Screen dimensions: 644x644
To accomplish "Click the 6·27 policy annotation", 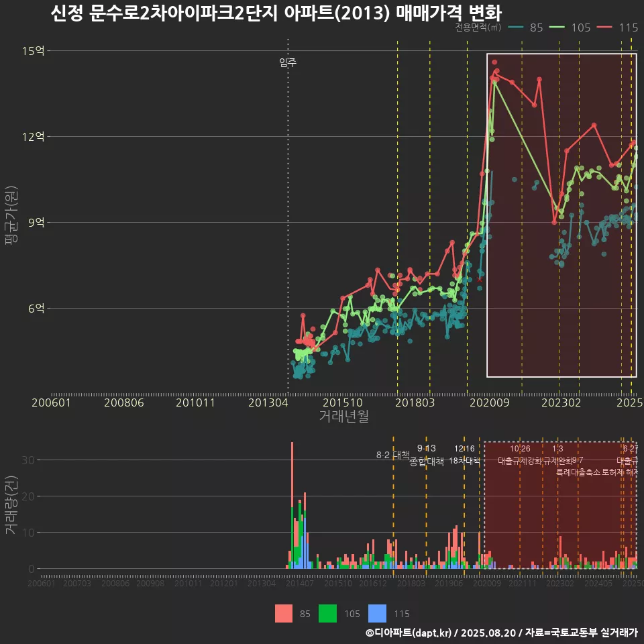I will click(630, 449).
